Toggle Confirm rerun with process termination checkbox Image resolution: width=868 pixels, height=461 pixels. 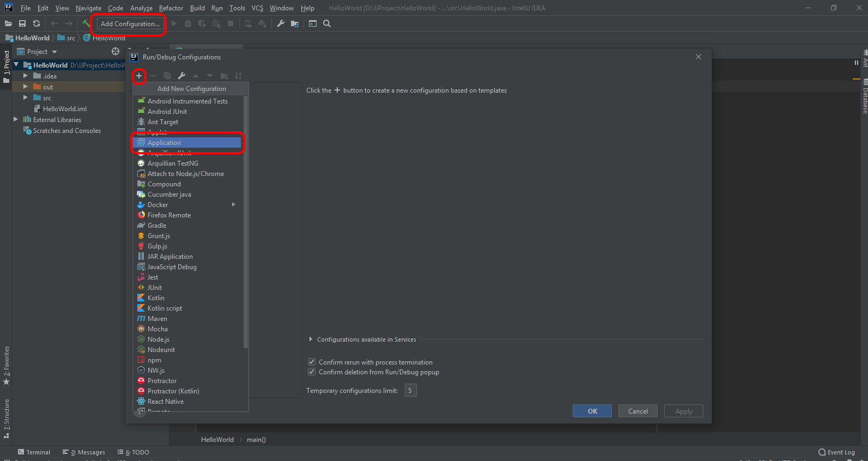[312, 362]
